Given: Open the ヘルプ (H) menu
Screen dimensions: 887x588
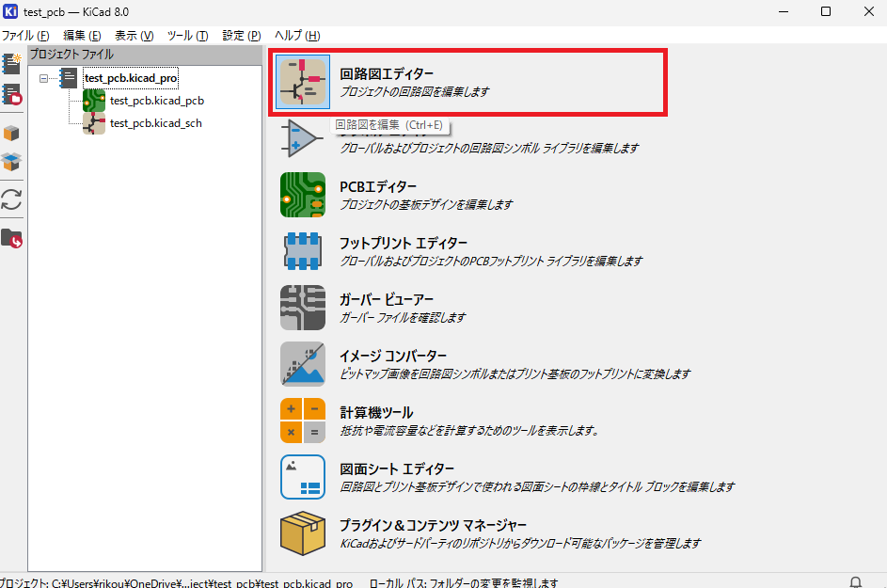Looking at the screenshot, I should [x=297, y=36].
